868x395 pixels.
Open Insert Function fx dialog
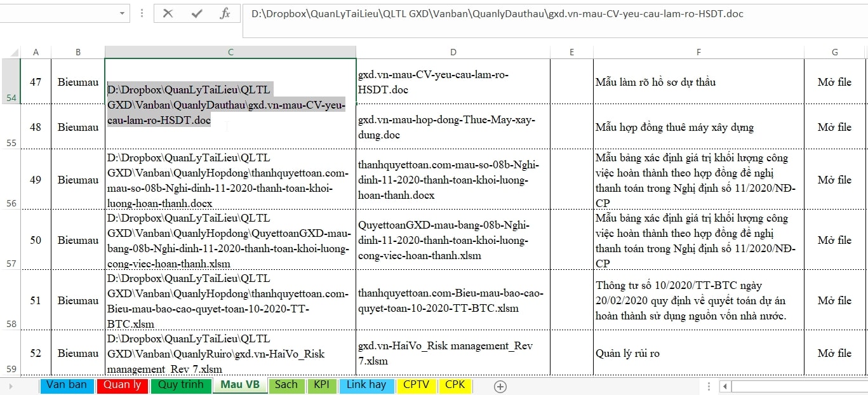225,13
